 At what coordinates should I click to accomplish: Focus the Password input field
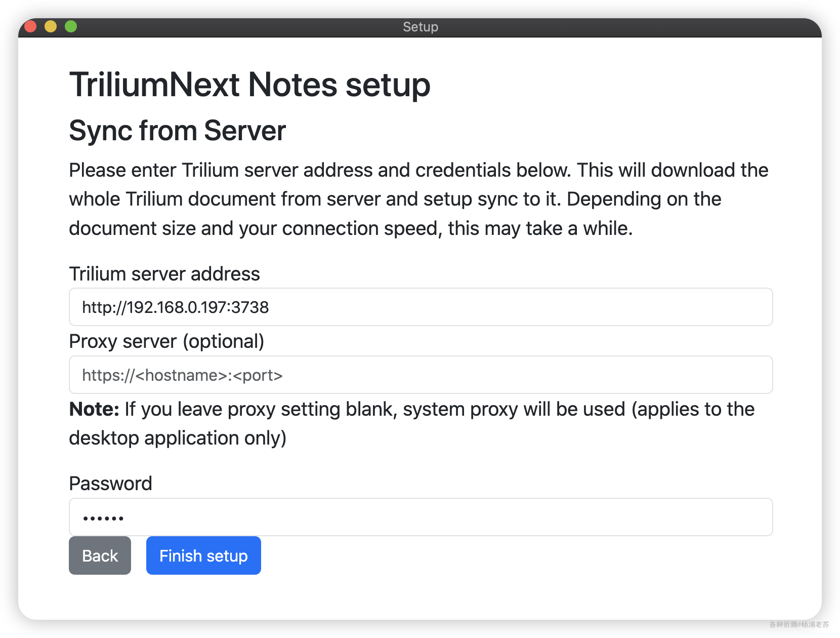coord(421,517)
